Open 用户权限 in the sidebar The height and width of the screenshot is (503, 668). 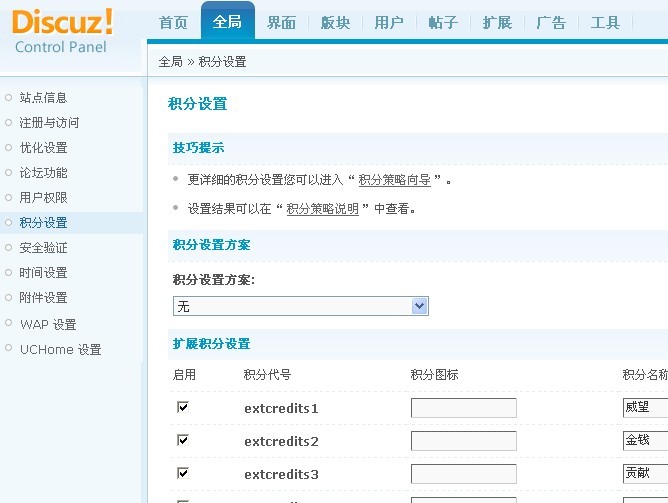43,198
